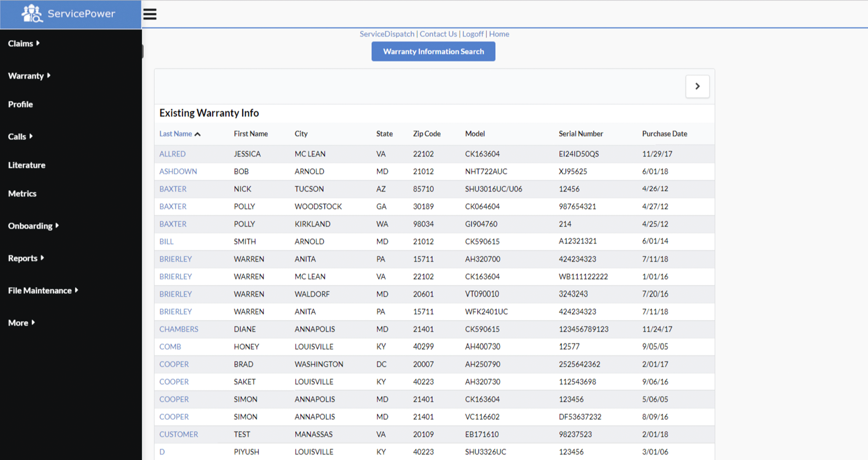This screenshot has height=460, width=868.
Task: Select serial number EI24ID50QS cell
Action: pos(579,154)
